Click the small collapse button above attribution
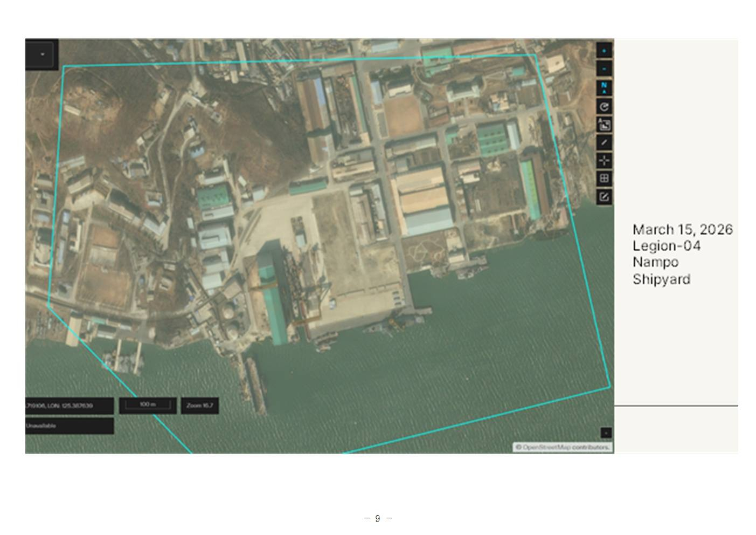This screenshot has width=756, height=535. [x=606, y=433]
